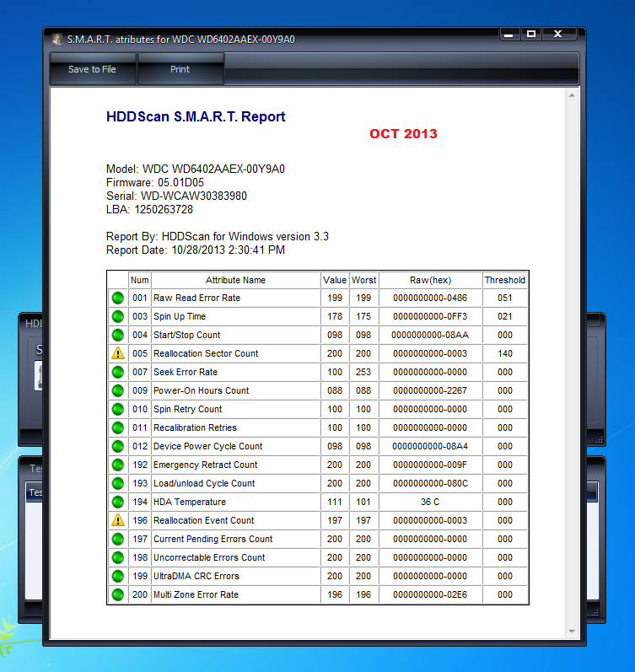
Task: Click the Firmware: 05.01D05 line
Action: (x=155, y=183)
